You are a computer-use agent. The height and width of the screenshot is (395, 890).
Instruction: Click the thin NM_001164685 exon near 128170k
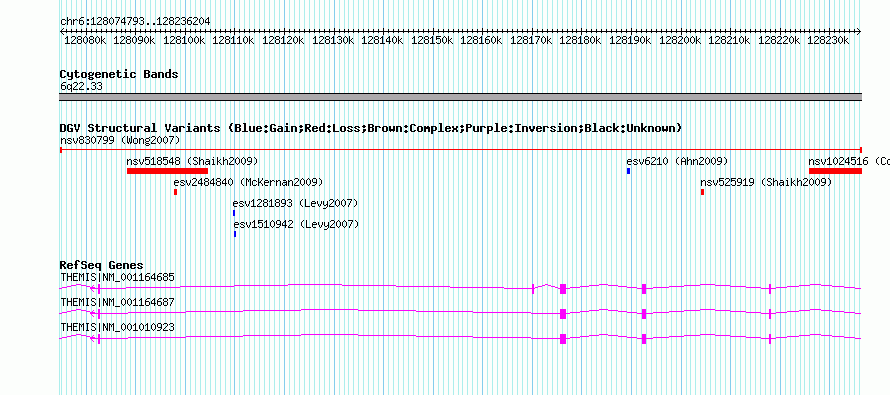[533, 289]
